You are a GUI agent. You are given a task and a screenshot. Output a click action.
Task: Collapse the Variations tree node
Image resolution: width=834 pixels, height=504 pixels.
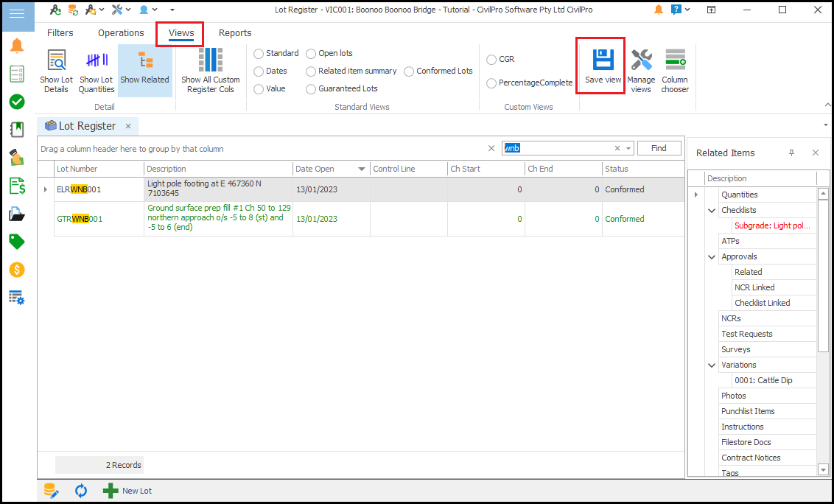(712, 365)
